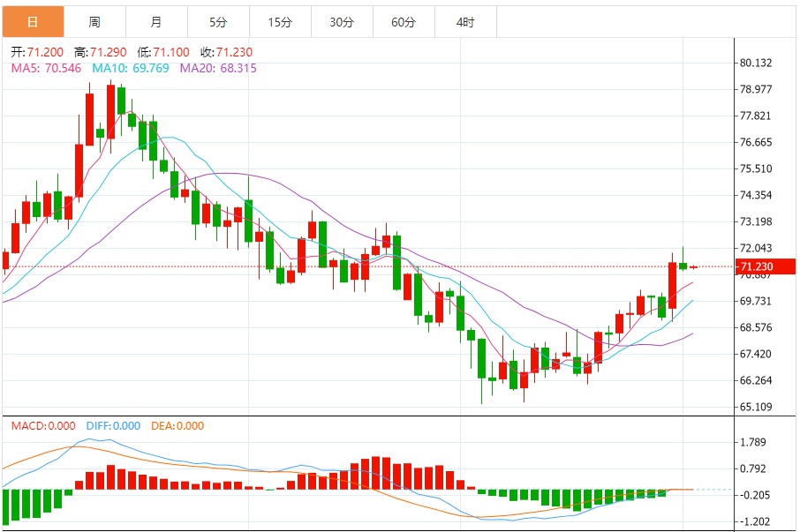Click the 73.198 price axis label

coord(756,221)
